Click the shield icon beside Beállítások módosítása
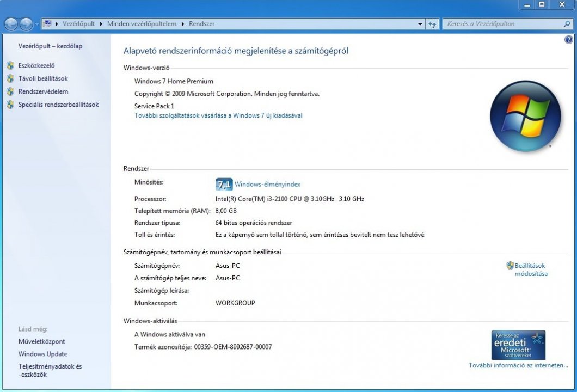 click(x=510, y=265)
